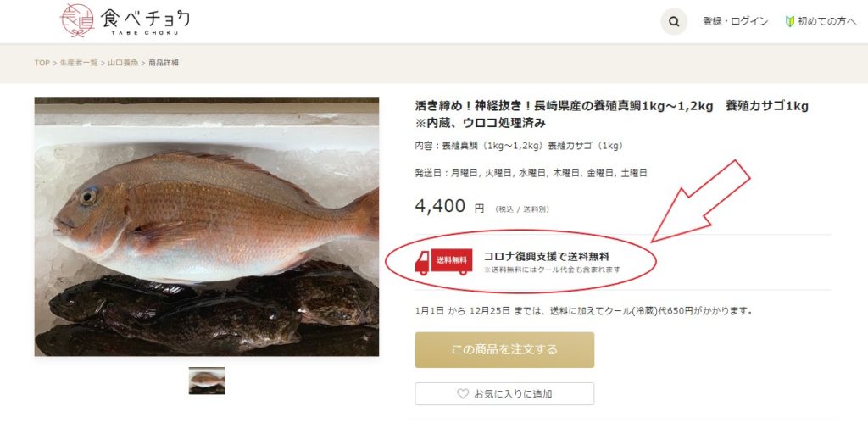Image resolution: width=868 pixels, height=434 pixels.
Task: Open 登録・ログイン link
Action: [x=735, y=21]
